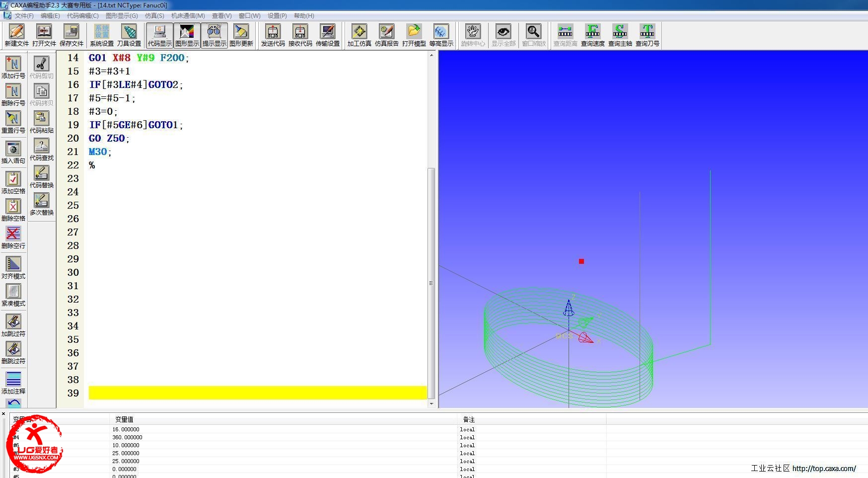Open the 编辑(E) menu

[50, 16]
